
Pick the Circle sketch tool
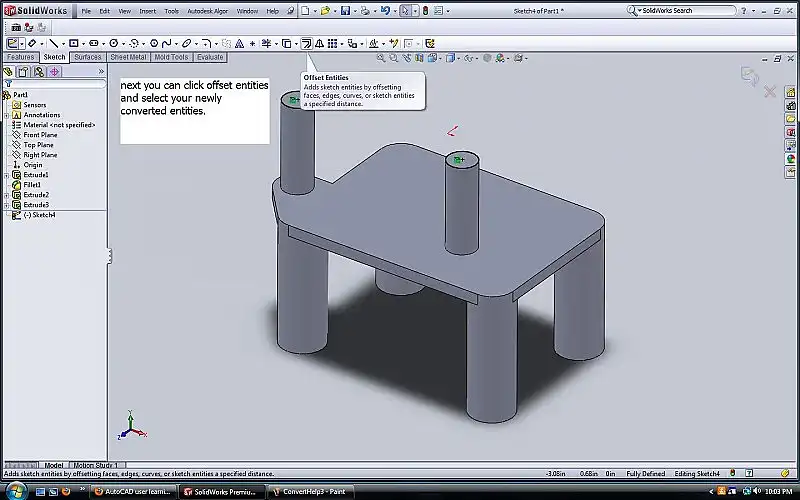tap(115, 44)
